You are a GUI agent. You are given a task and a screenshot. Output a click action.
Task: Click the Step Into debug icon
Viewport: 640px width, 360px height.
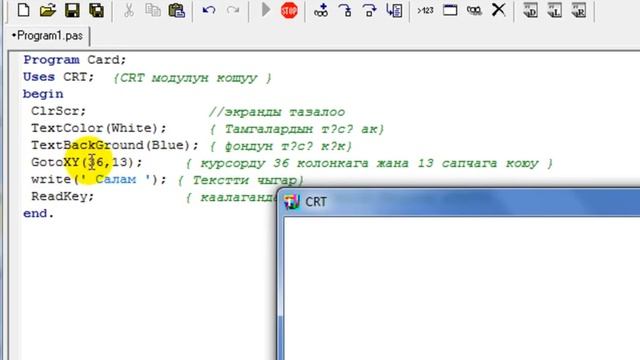(345, 10)
